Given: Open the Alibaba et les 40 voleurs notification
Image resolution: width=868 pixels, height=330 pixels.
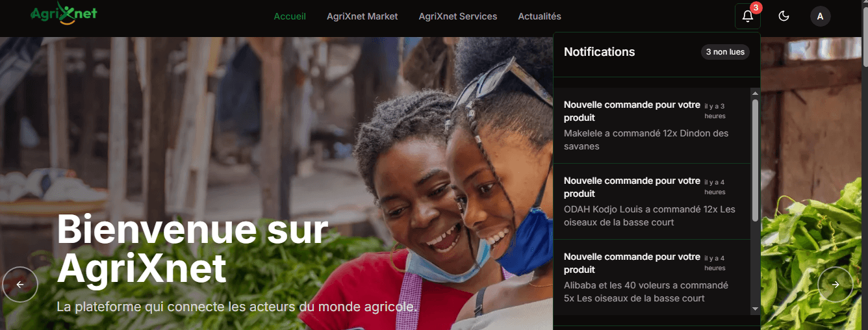Looking at the screenshot, I should [x=652, y=277].
